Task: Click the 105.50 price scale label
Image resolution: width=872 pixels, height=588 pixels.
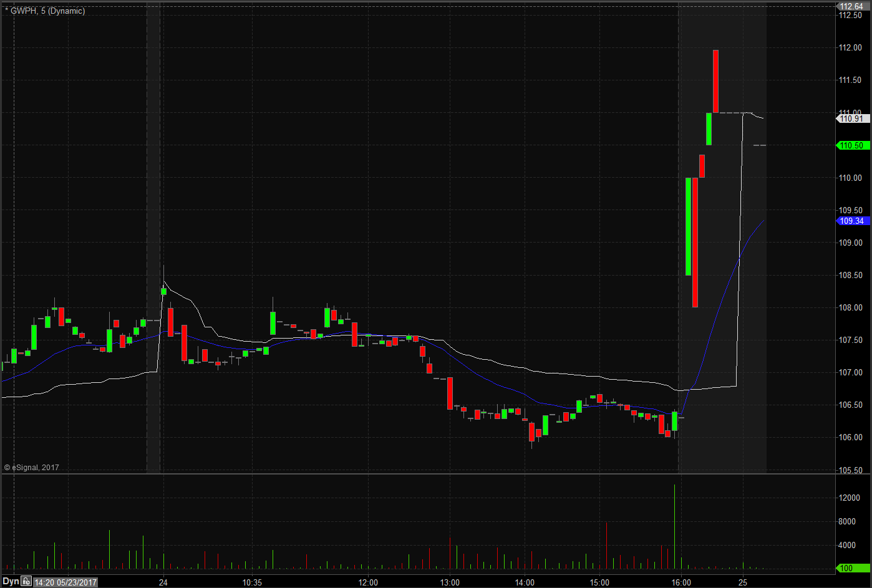Action: (x=851, y=470)
